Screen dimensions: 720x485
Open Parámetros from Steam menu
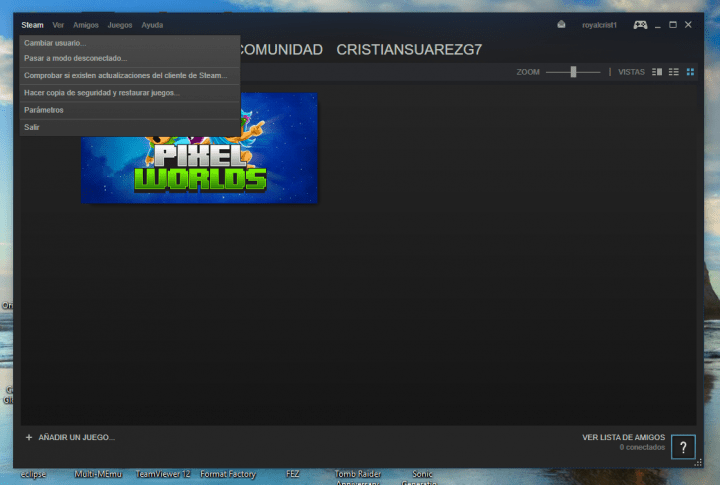point(129,110)
